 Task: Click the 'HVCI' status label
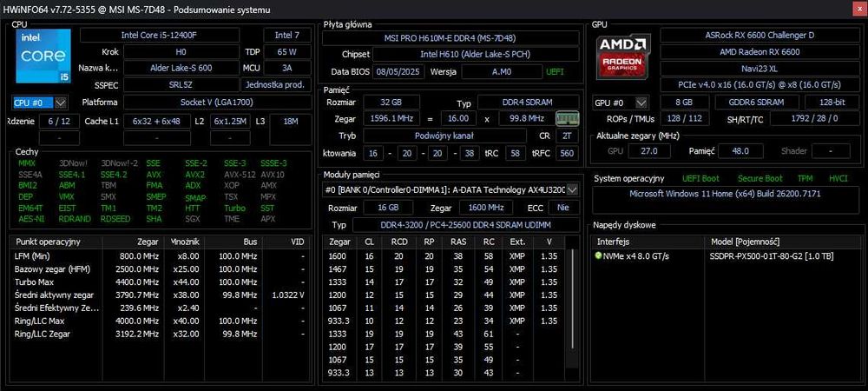tap(838, 178)
